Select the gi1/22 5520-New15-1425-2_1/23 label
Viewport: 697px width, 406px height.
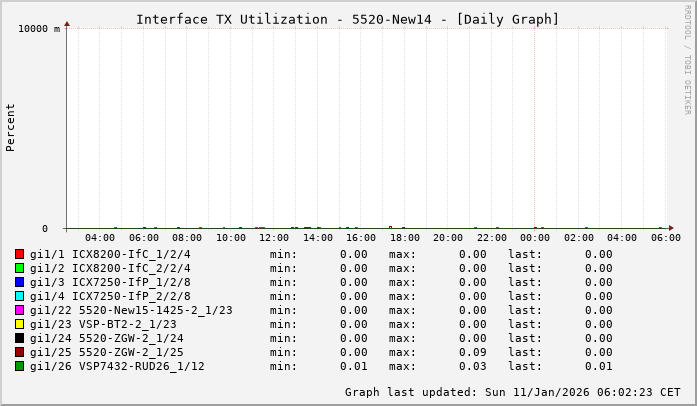(x=131, y=310)
